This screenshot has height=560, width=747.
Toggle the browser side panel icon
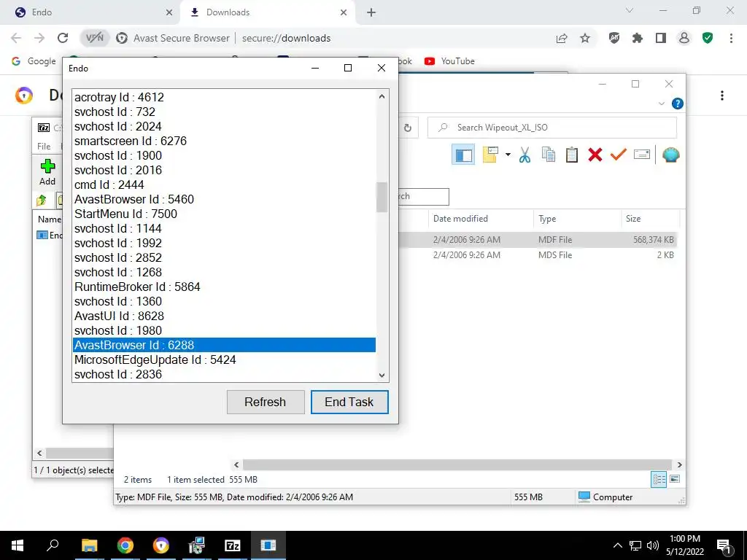click(661, 38)
